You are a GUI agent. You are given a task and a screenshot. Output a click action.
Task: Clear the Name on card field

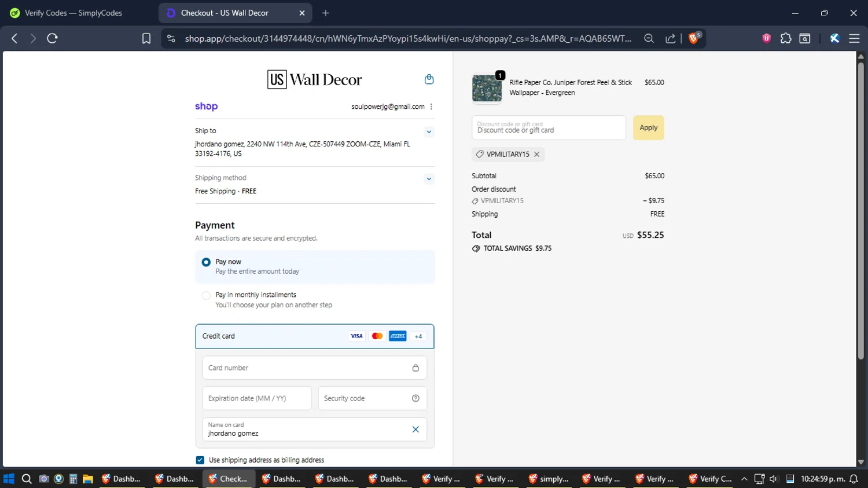(415, 430)
